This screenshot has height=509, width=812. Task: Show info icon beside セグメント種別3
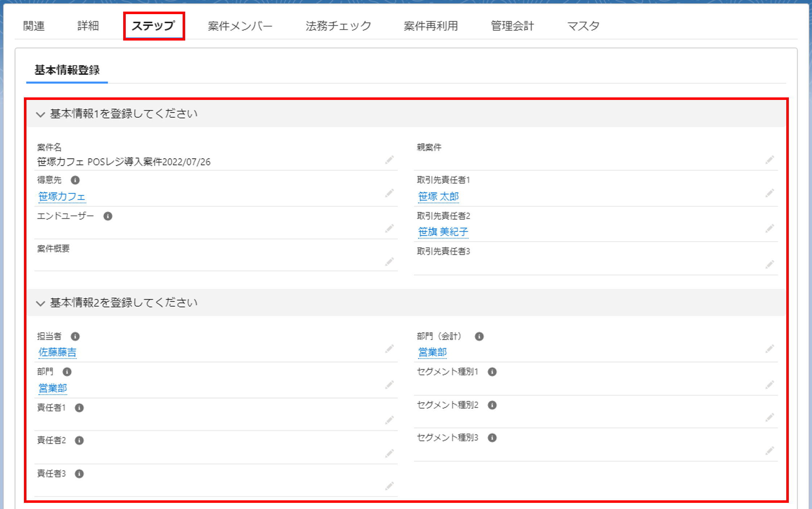tap(492, 438)
